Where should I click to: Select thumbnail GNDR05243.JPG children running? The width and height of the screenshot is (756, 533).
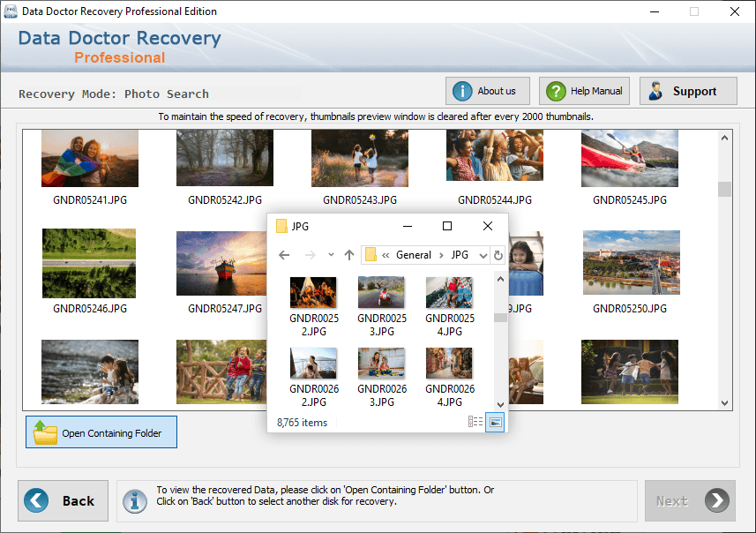tap(360, 158)
